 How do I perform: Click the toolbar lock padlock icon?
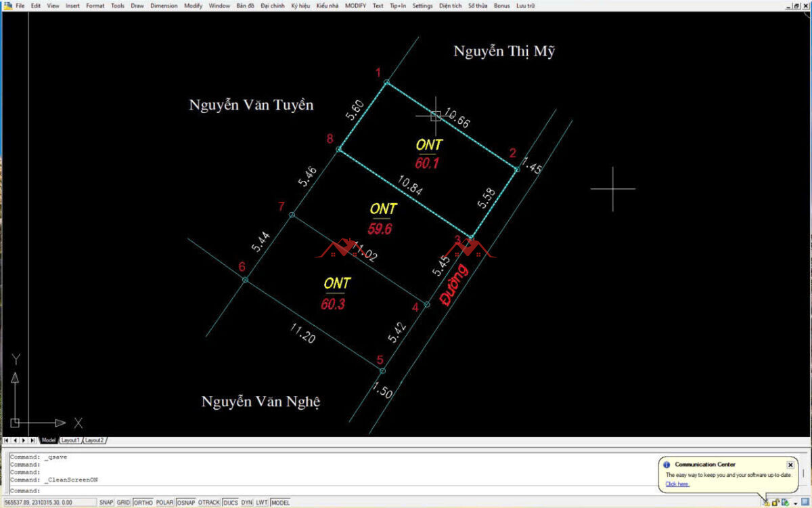tap(775, 503)
